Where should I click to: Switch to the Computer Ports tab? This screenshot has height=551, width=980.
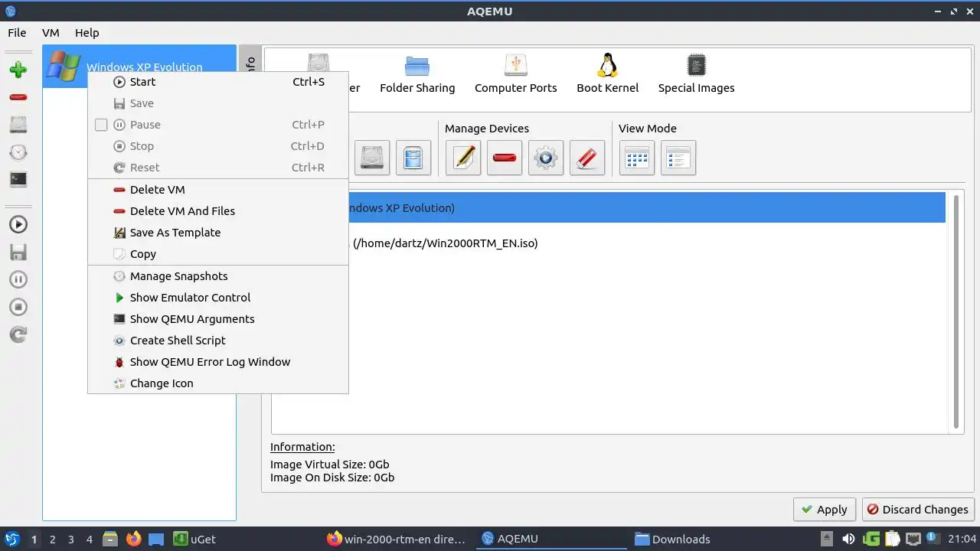(516, 74)
